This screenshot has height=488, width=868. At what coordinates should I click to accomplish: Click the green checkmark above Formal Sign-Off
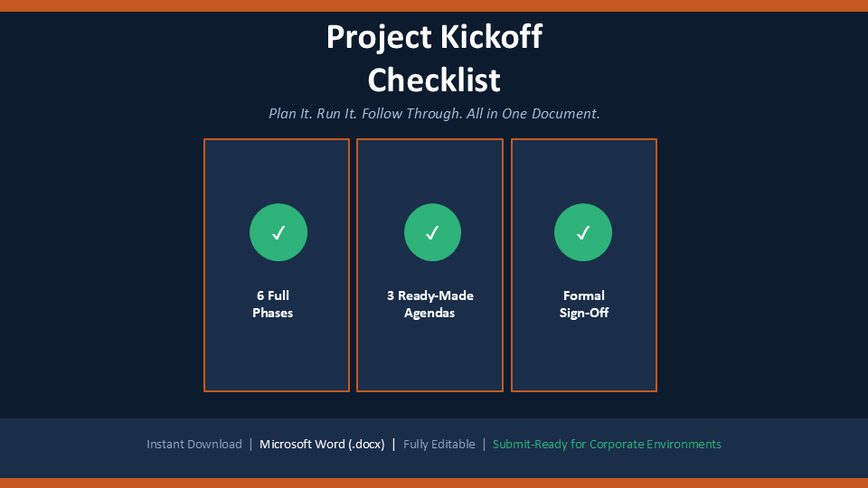[x=583, y=232]
